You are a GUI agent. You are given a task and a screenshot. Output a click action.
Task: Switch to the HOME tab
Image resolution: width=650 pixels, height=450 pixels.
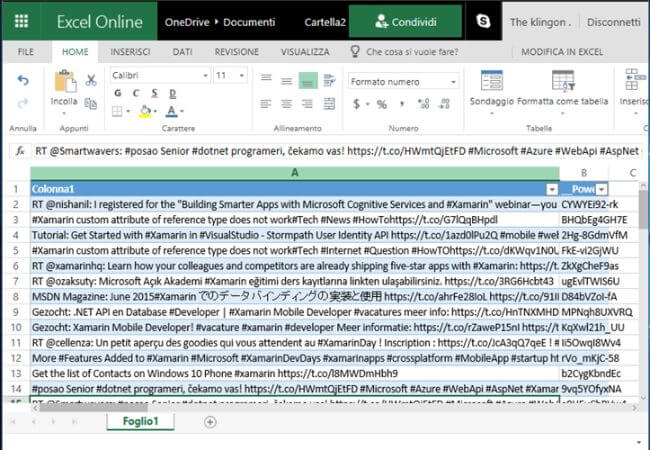(75, 52)
